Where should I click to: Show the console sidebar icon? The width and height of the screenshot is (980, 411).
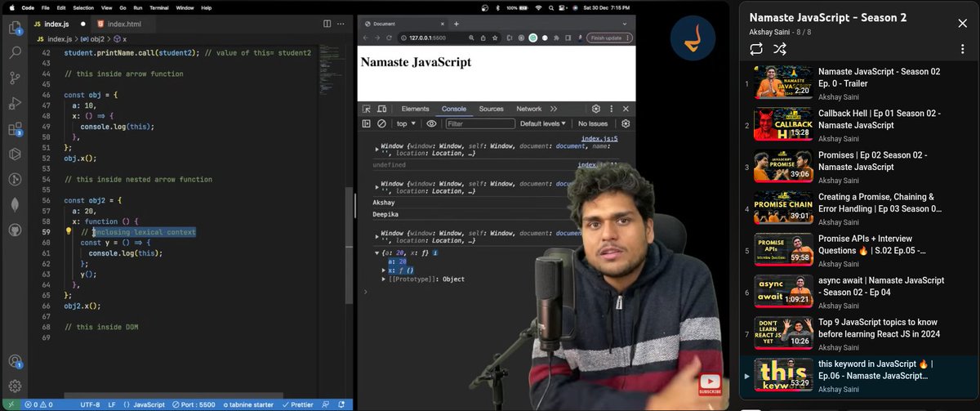pyautogui.click(x=367, y=123)
